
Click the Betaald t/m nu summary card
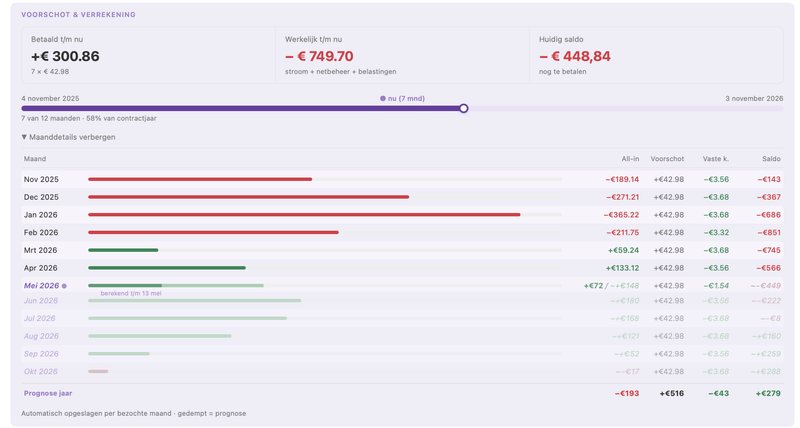(x=148, y=55)
